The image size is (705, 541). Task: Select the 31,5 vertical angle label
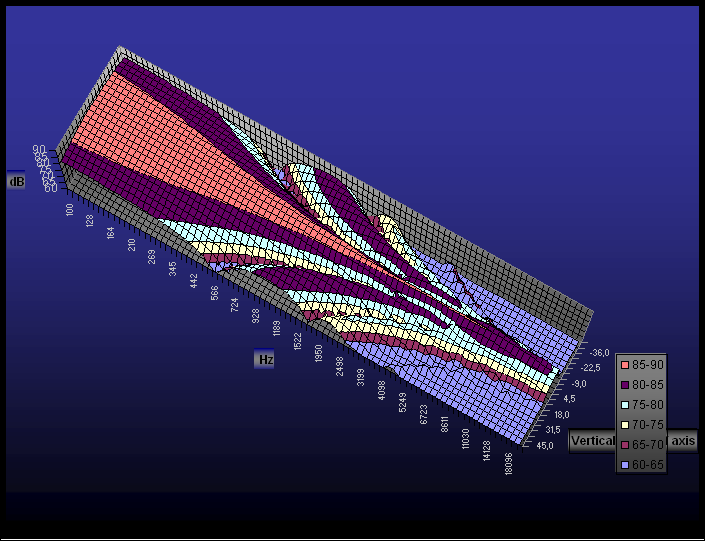point(553,430)
